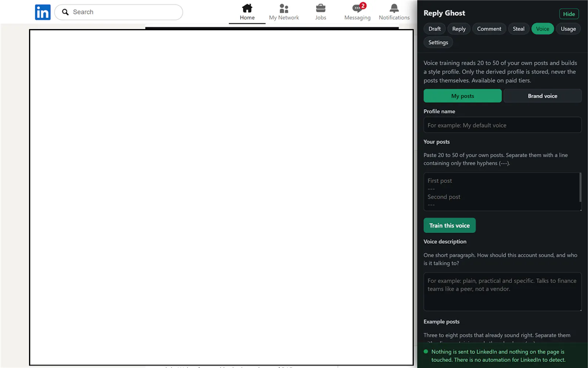The height and width of the screenshot is (368, 588).
Task: Switch to the Reply tab
Action: click(x=459, y=29)
